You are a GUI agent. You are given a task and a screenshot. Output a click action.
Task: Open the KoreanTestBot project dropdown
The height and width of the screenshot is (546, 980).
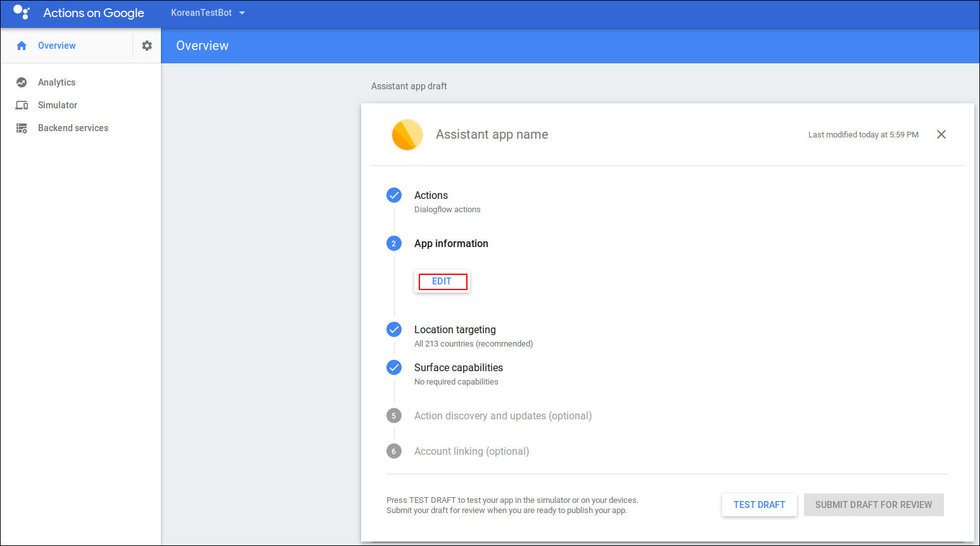[208, 13]
